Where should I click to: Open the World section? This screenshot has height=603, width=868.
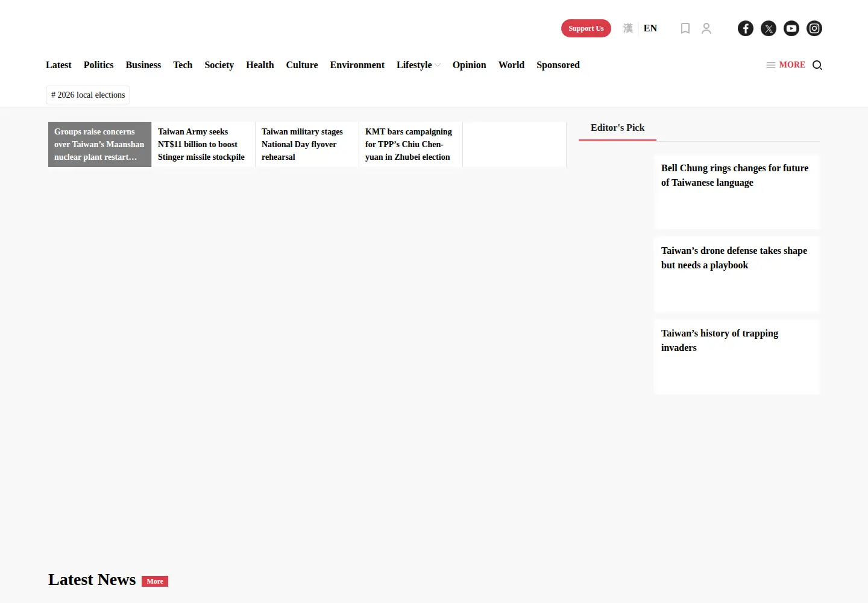[511, 65]
